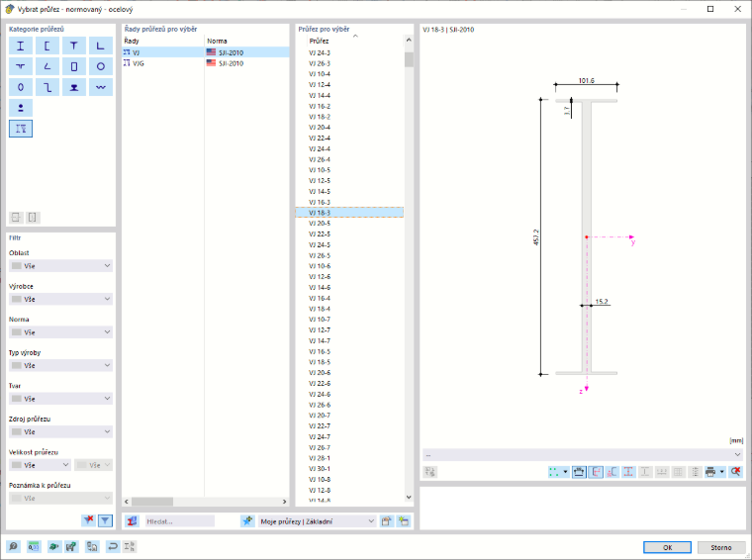Select the T-section category icon
The width and height of the screenshot is (752, 560).
(x=74, y=47)
